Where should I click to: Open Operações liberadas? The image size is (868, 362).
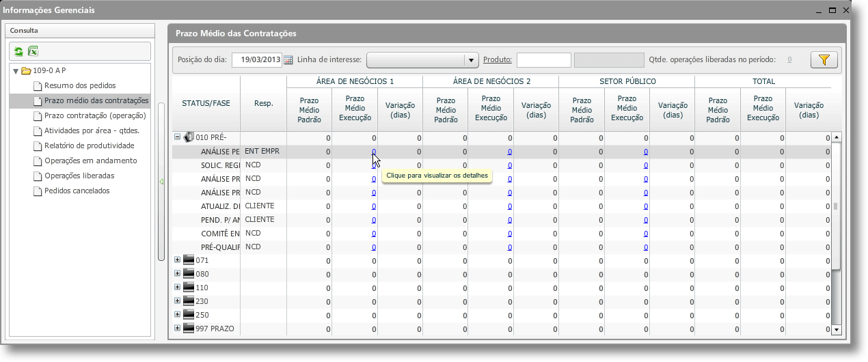[x=79, y=176]
